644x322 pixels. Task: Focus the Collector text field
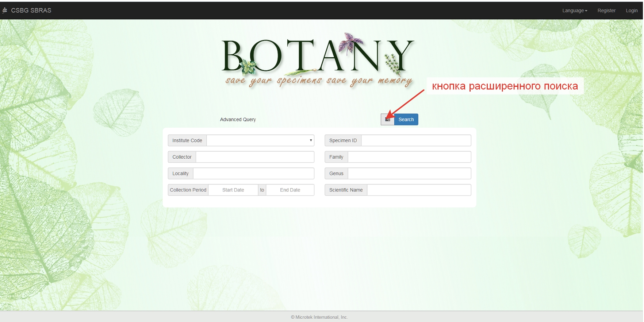(x=255, y=157)
